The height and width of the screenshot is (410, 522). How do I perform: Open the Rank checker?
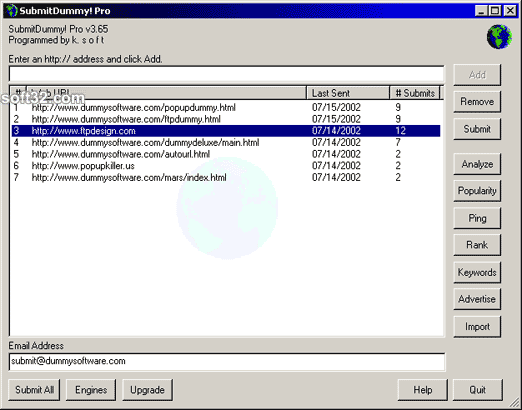click(x=477, y=245)
